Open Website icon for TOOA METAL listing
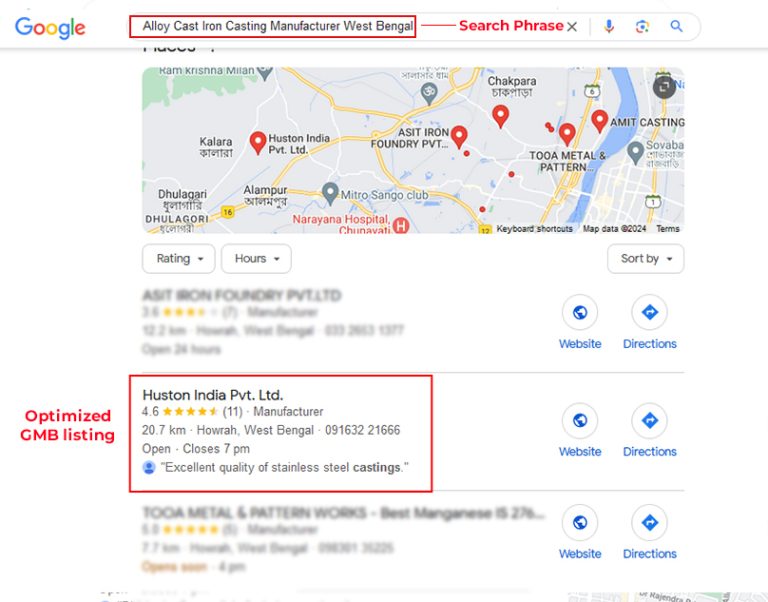 click(x=580, y=523)
